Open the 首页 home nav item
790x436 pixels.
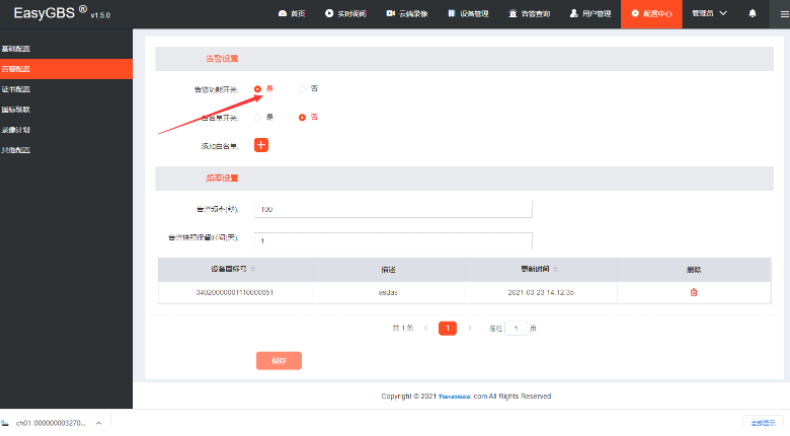click(292, 14)
